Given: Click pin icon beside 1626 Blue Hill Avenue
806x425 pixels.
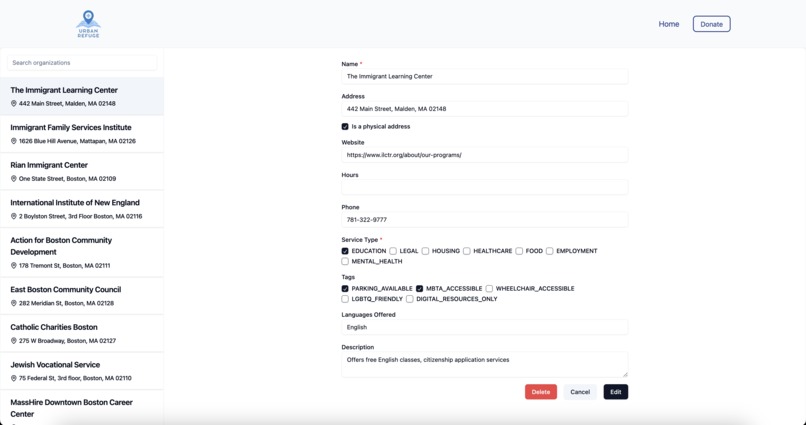Looking at the screenshot, I should click(14, 141).
